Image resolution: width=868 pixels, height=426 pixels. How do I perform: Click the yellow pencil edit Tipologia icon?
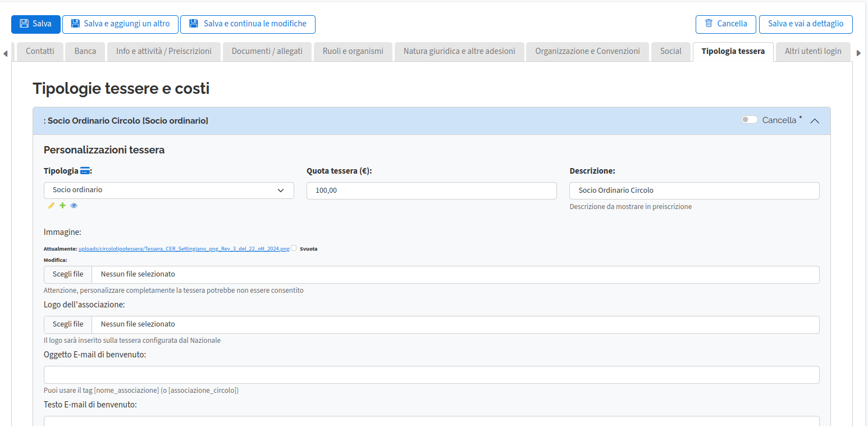(51, 206)
